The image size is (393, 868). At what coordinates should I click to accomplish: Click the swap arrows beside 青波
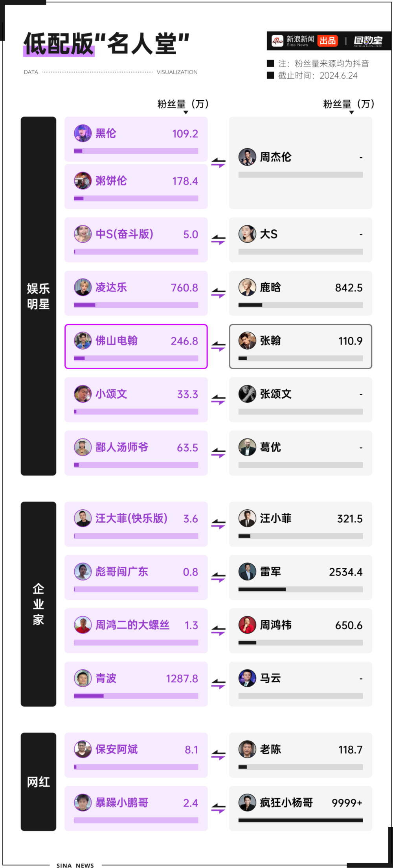(x=218, y=684)
